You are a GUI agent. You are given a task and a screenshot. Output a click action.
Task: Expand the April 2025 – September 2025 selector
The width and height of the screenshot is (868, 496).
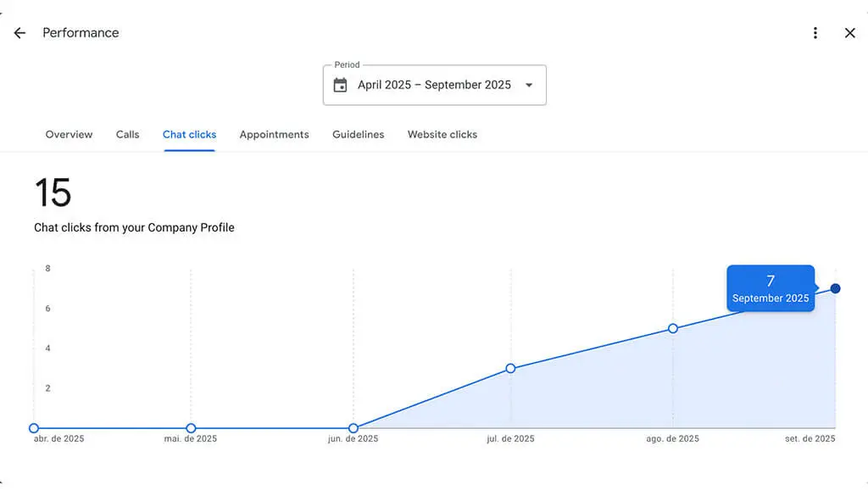point(434,85)
